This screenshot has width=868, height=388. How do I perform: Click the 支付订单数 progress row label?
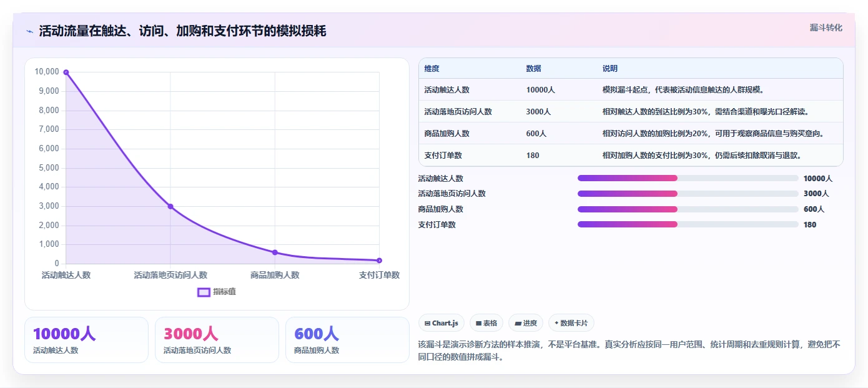437,225
